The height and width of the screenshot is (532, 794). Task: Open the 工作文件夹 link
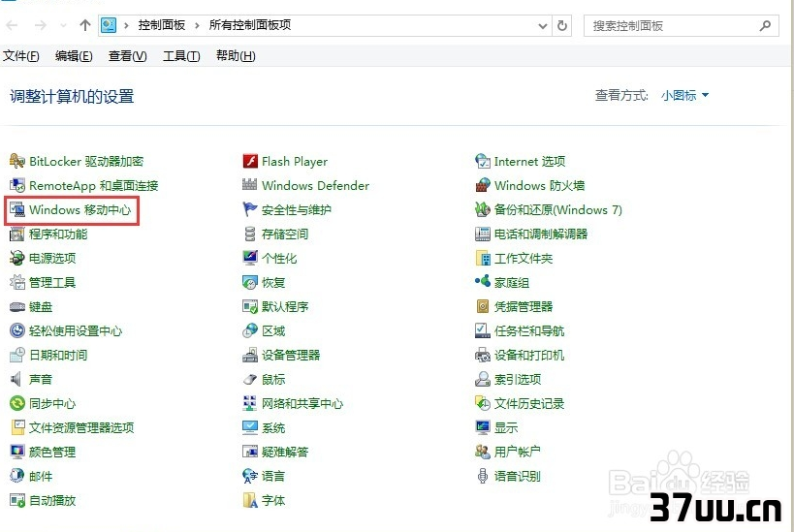[x=524, y=258]
